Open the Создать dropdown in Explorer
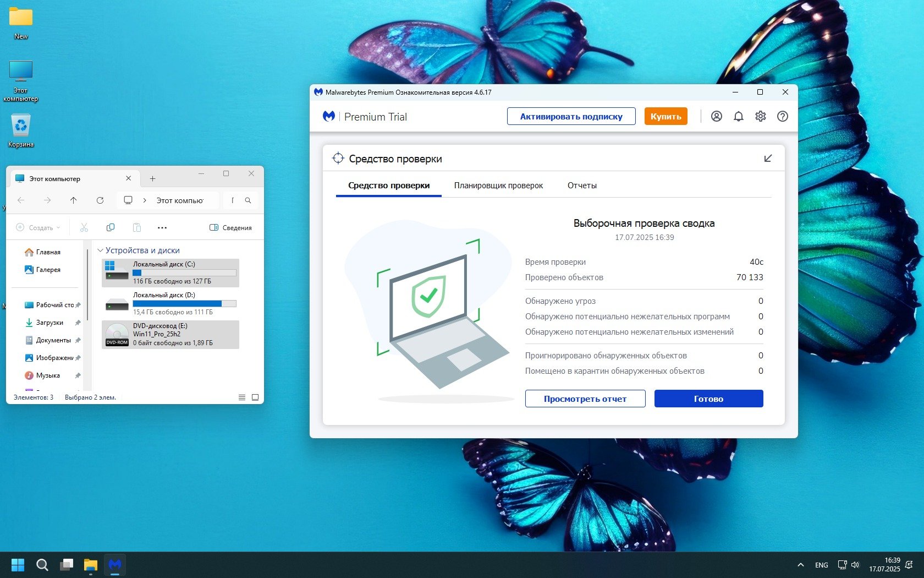The image size is (924, 578). click(38, 227)
